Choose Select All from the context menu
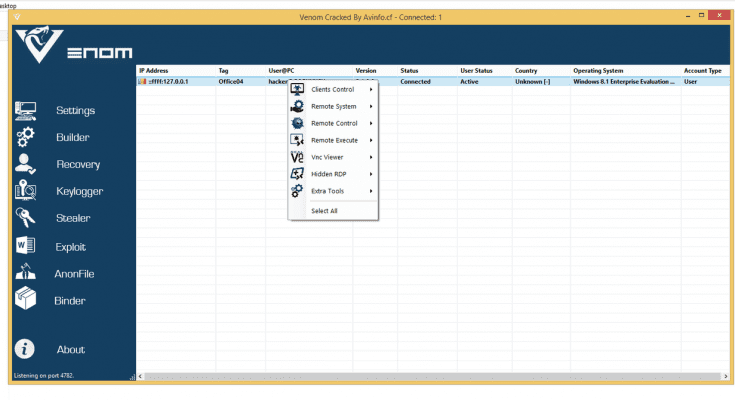The width and height of the screenshot is (735, 400). [x=324, y=211]
